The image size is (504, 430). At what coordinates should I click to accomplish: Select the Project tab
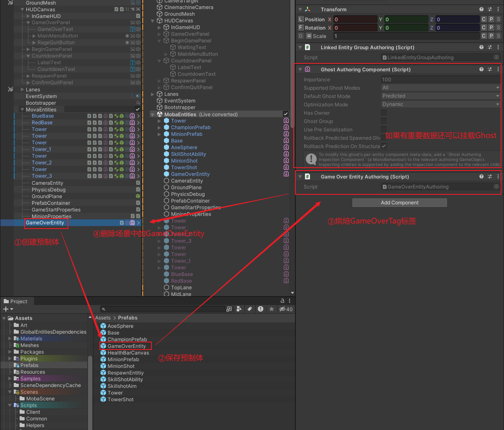(x=15, y=301)
